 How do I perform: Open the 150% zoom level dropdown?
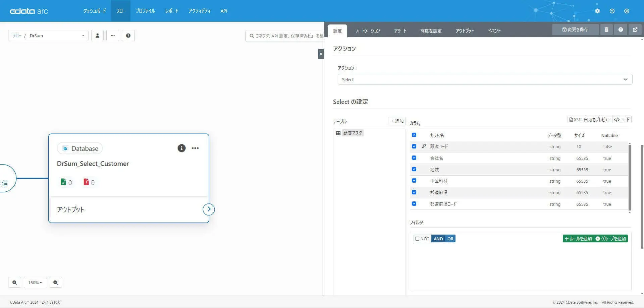click(x=35, y=283)
